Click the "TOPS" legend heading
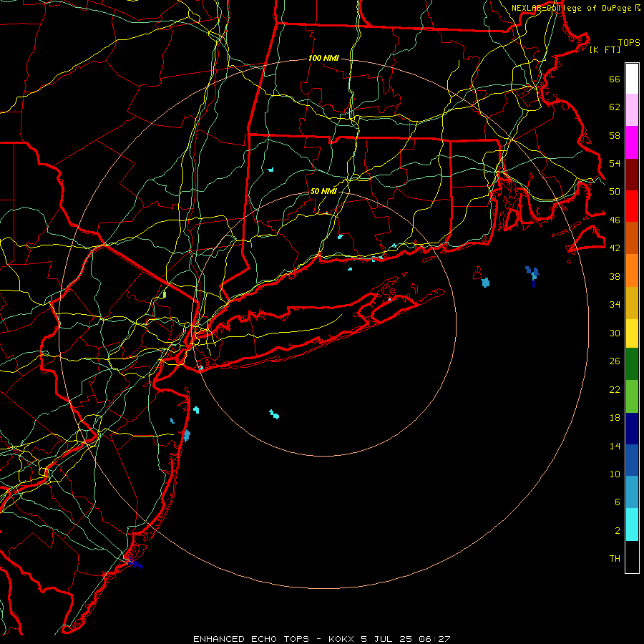Viewport: 644px width, 644px height. [x=629, y=43]
